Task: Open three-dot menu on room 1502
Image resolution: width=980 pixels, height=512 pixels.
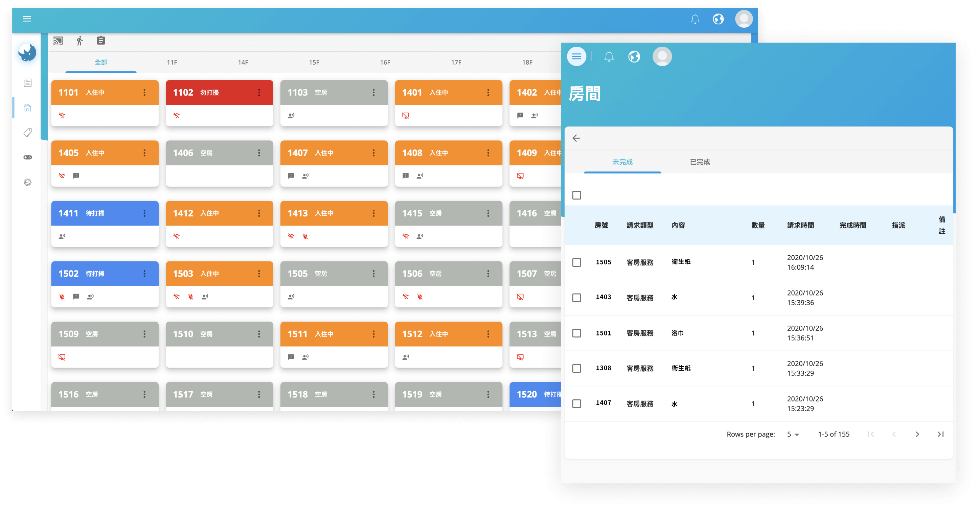Action: [x=144, y=274]
